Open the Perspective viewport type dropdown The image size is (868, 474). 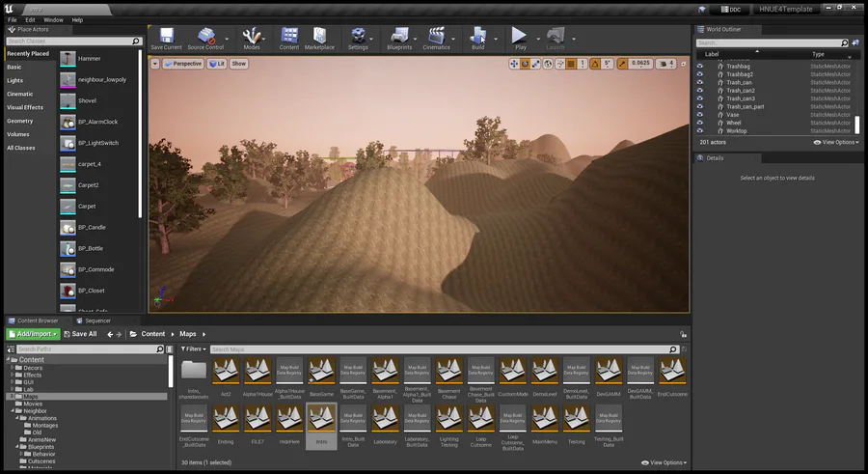(x=181, y=64)
